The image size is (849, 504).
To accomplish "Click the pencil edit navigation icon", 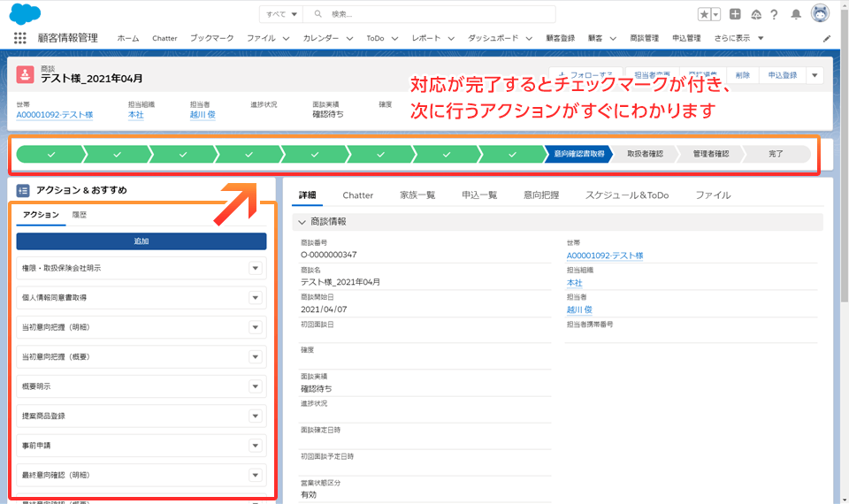I will (827, 39).
